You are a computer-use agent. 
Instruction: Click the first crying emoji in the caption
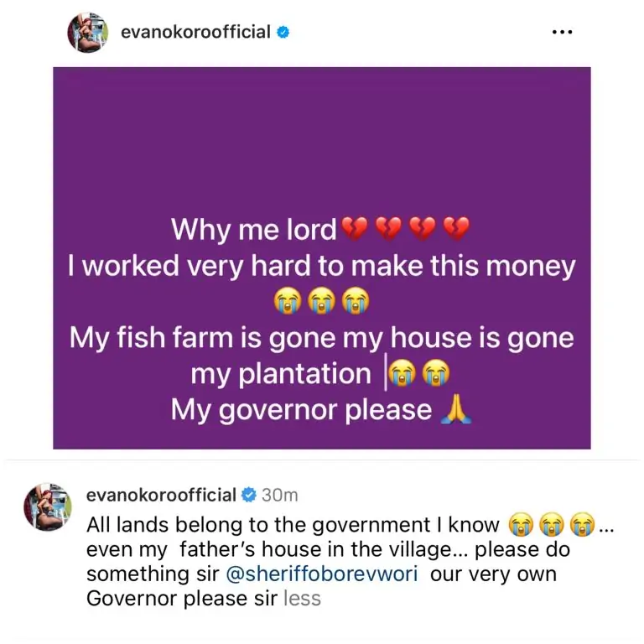click(x=521, y=527)
